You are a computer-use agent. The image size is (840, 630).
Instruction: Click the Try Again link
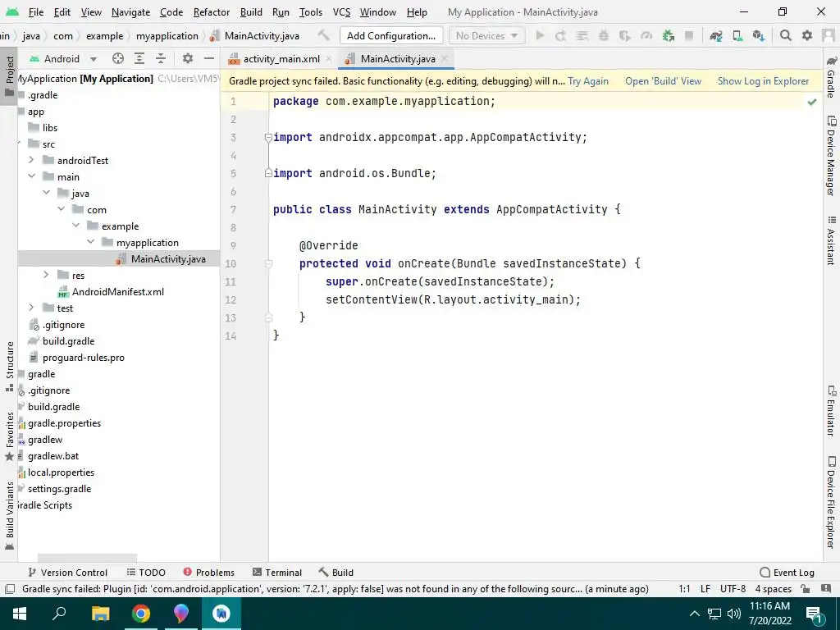coord(588,81)
